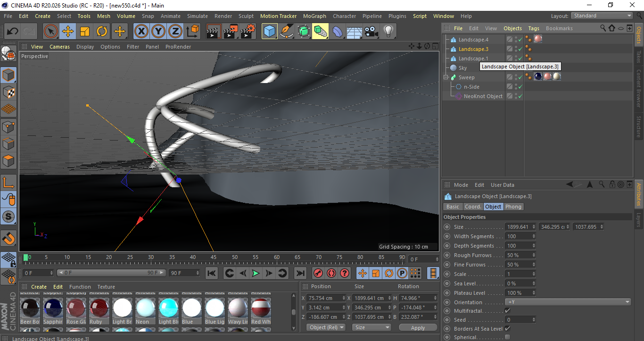Open the Object Manager Tags menu
This screenshot has width=644, height=341.
click(x=534, y=28)
